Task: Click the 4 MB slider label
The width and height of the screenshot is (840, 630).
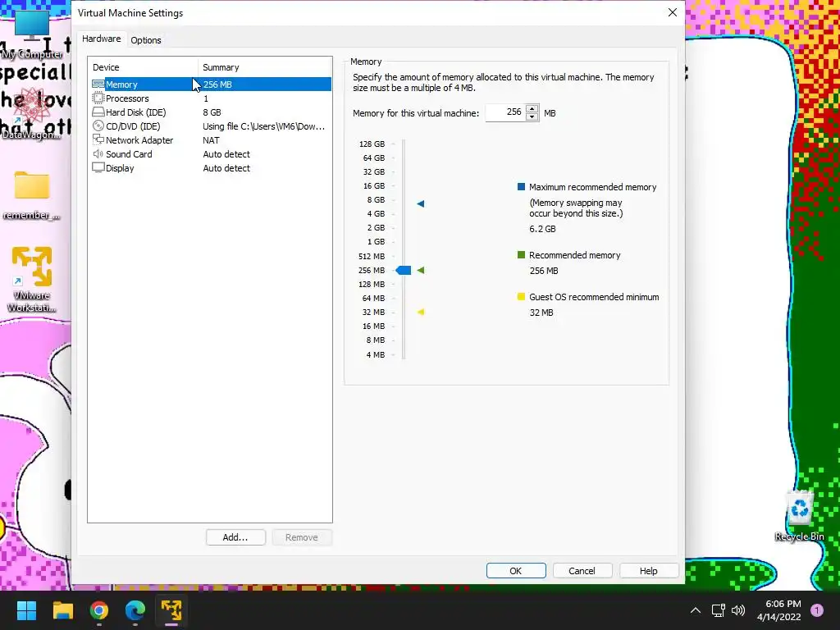Action: click(x=376, y=354)
